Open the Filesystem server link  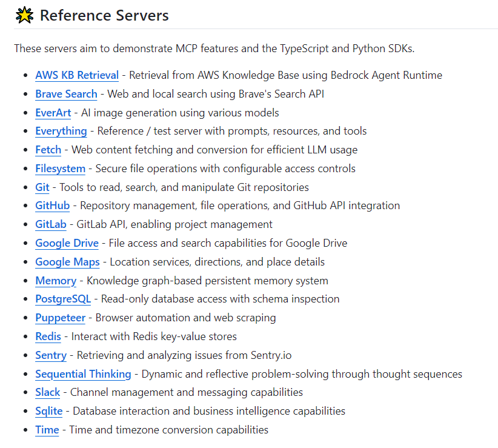tap(61, 169)
